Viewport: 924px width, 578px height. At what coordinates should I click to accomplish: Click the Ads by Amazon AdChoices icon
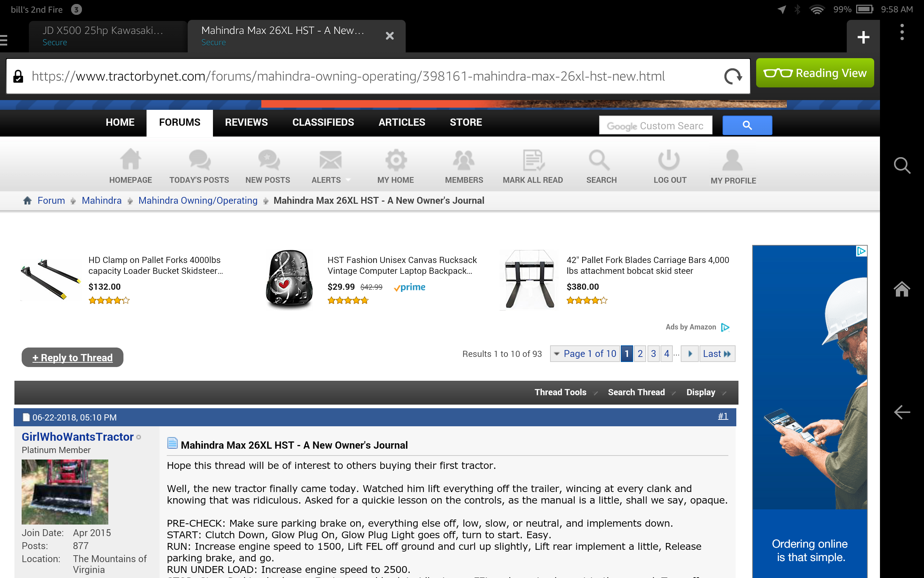point(725,327)
